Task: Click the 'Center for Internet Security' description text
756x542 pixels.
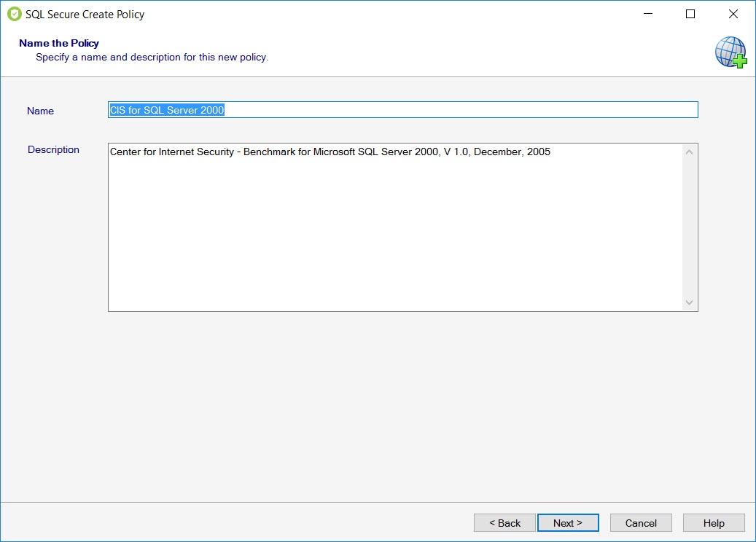Action: click(330, 152)
